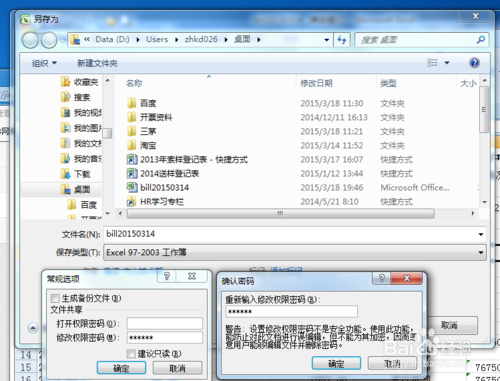Select HR学习专栏 shortcut file

tap(155, 201)
